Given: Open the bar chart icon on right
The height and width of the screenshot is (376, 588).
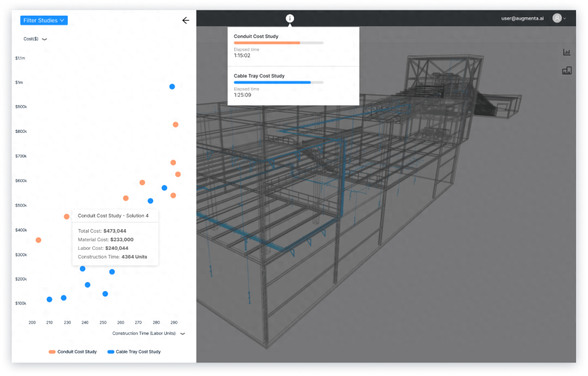Looking at the screenshot, I should [x=567, y=52].
